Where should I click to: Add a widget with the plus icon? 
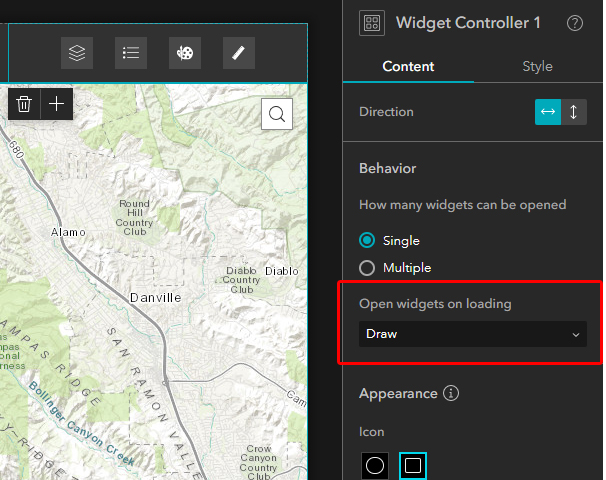tap(57, 104)
